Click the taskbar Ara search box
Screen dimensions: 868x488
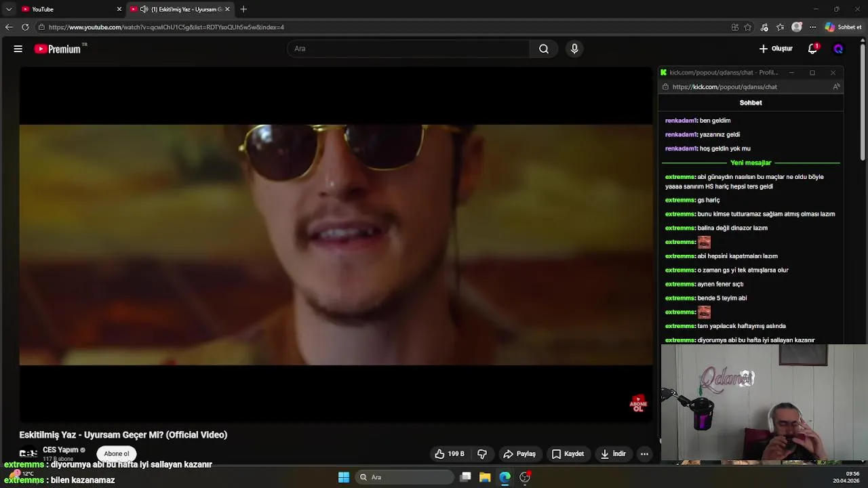click(x=405, y=477)
